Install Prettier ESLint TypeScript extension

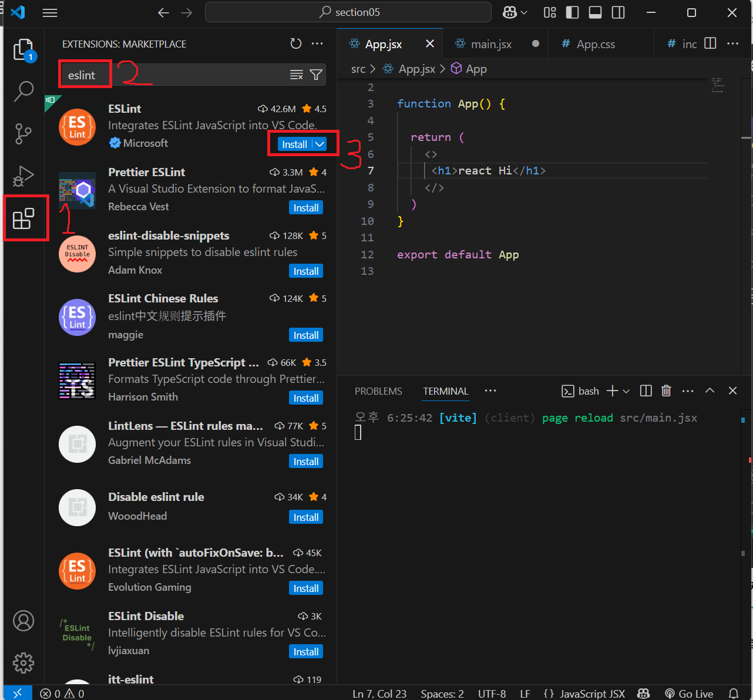click(306, 398)
